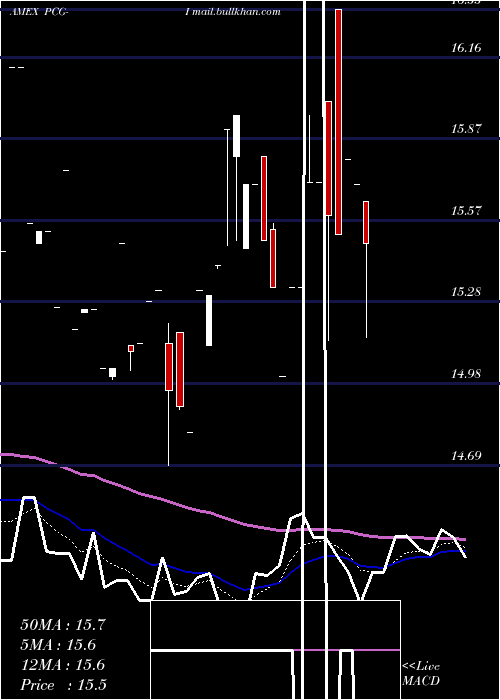Click the 5MA : 15.6 readout
Screen dimensions: 500x700
coord(58,645)
